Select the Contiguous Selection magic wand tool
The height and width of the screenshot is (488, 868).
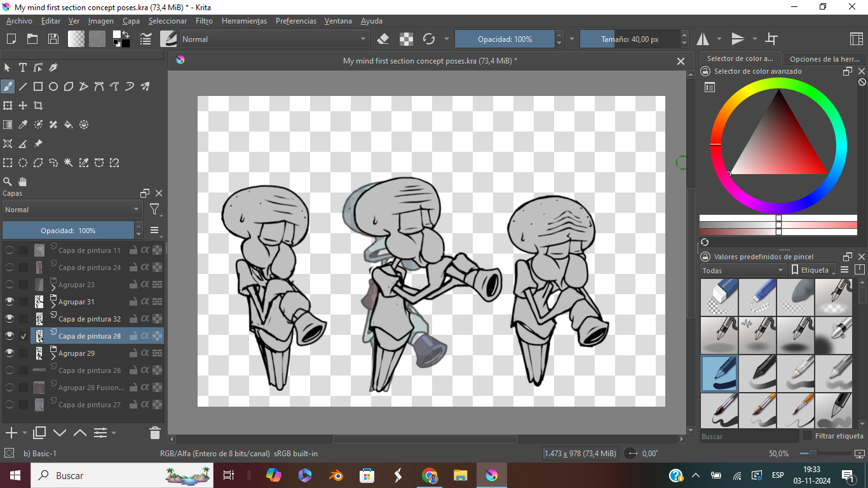coord(69,163)
